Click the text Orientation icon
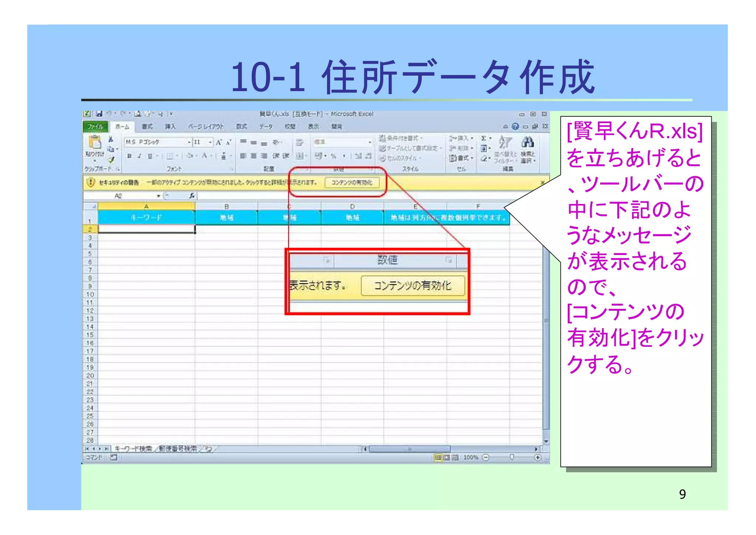The image size is (756, 535). [x=276, y=142]
